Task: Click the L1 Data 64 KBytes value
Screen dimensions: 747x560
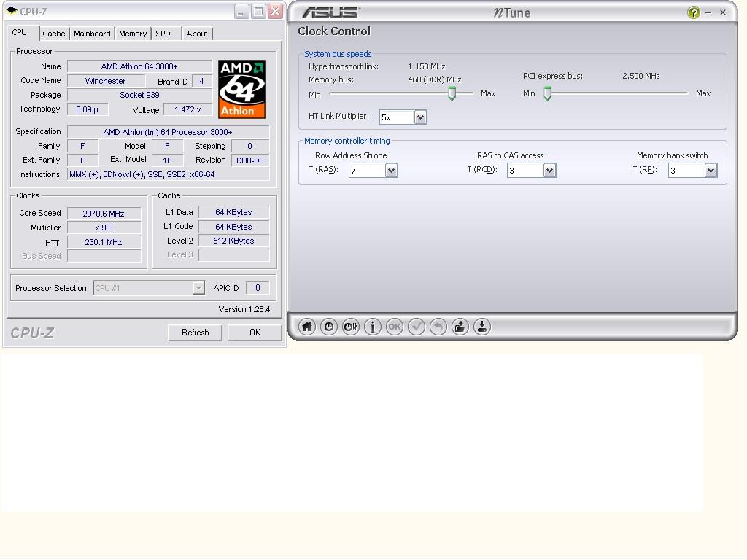Action: (x=234, y=212)
